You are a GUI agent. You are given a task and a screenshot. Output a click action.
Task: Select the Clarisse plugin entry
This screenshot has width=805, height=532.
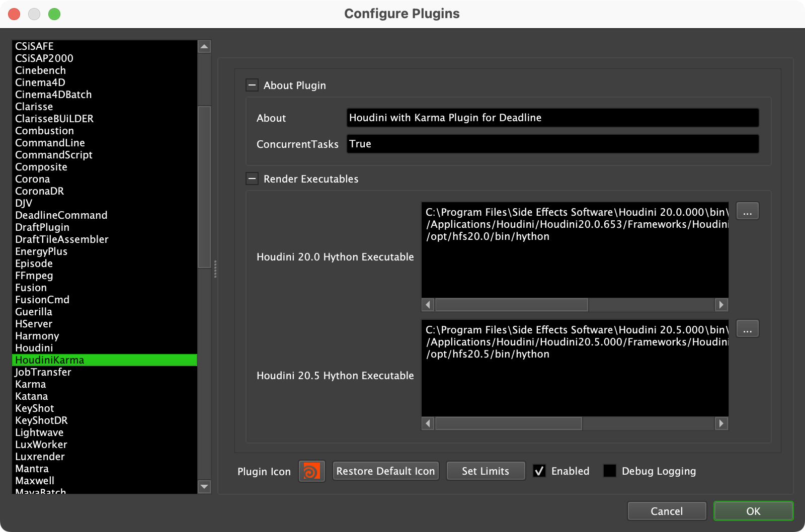(105, 107)
